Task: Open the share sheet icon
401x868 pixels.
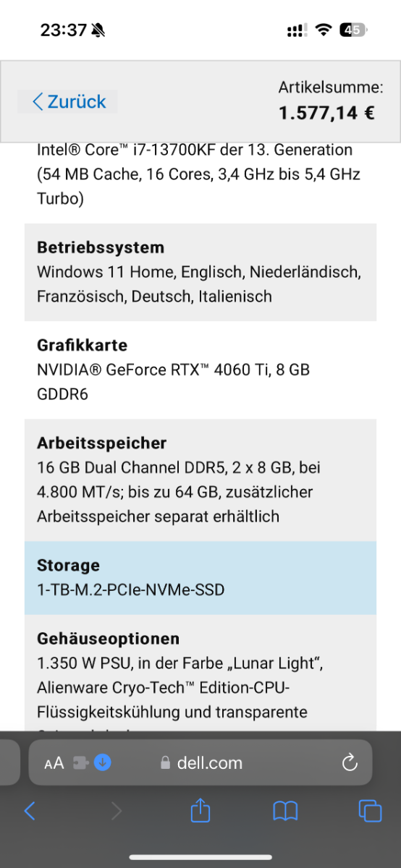Action: [200, 811]
